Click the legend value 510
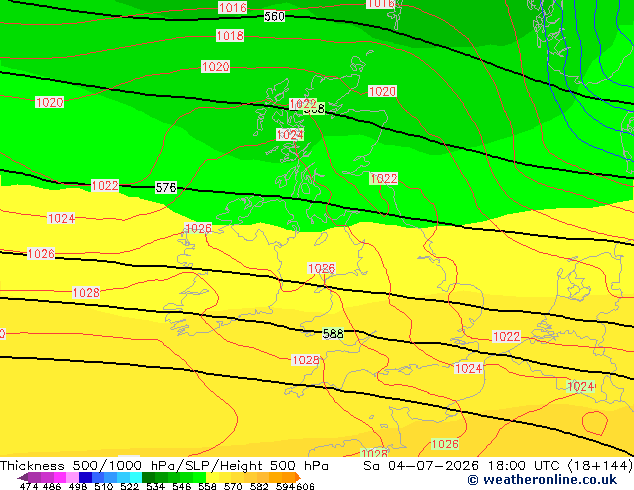Screen dimensions: 634x490 point(104,486)
